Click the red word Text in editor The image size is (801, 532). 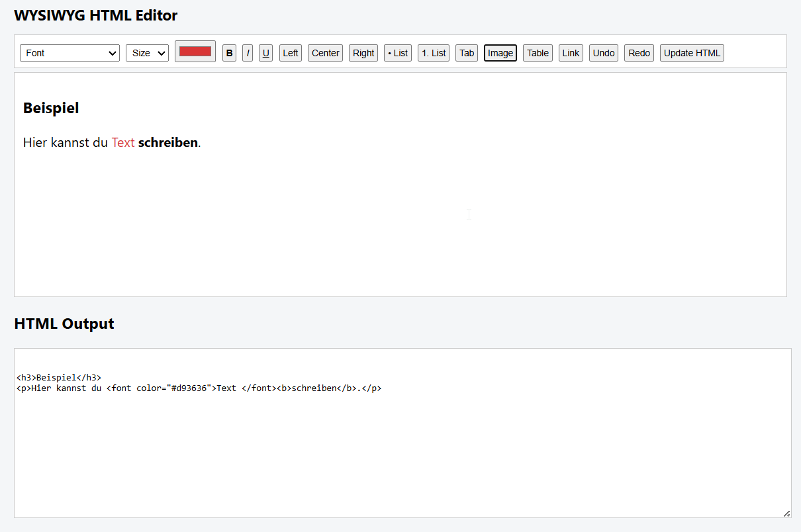point(123,142)
